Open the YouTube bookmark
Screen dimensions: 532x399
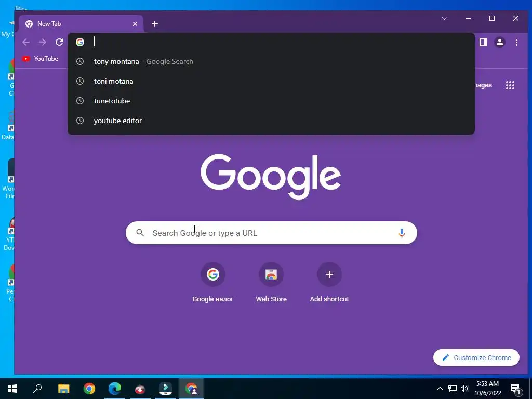(40, 59)
